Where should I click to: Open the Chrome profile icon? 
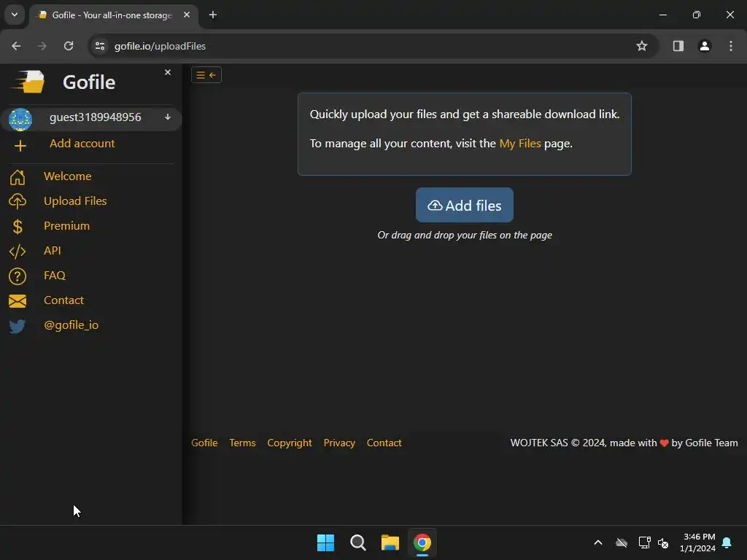coord(705,46)
